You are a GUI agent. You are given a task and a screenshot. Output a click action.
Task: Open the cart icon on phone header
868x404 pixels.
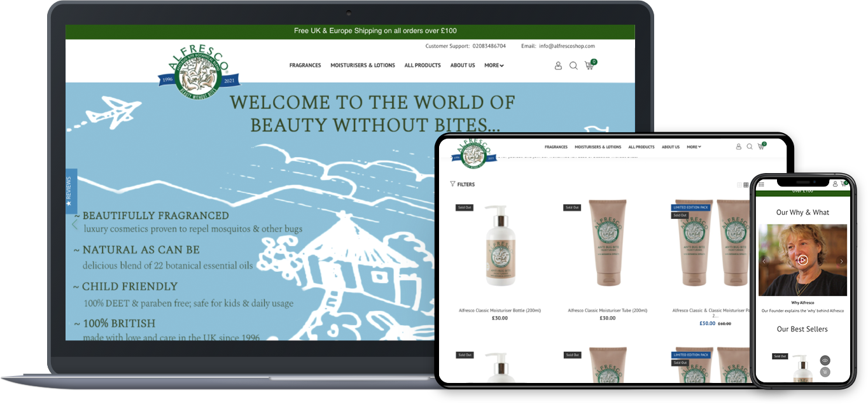[x=844, y=184]
